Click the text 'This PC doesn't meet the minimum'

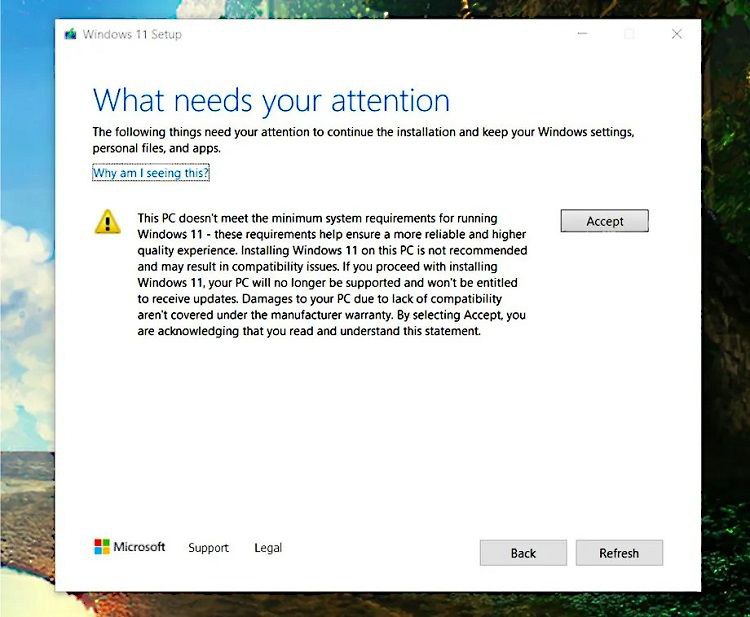[230, 218]
